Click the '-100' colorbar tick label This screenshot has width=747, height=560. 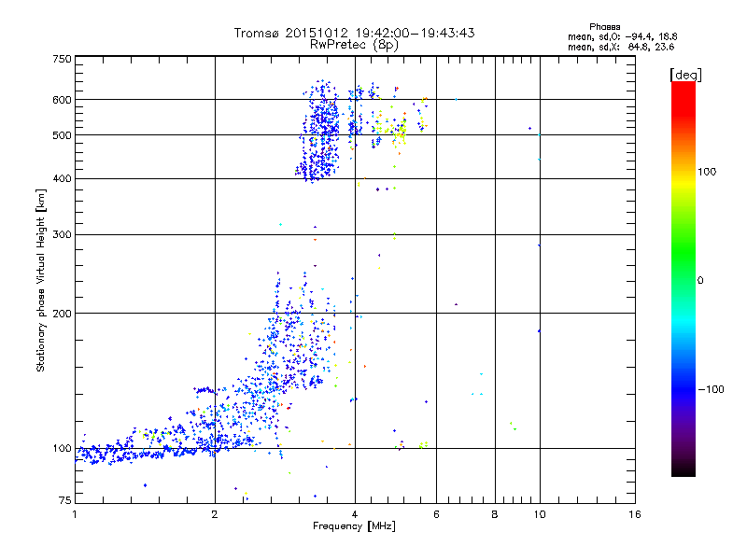click(x=711, y=389)
